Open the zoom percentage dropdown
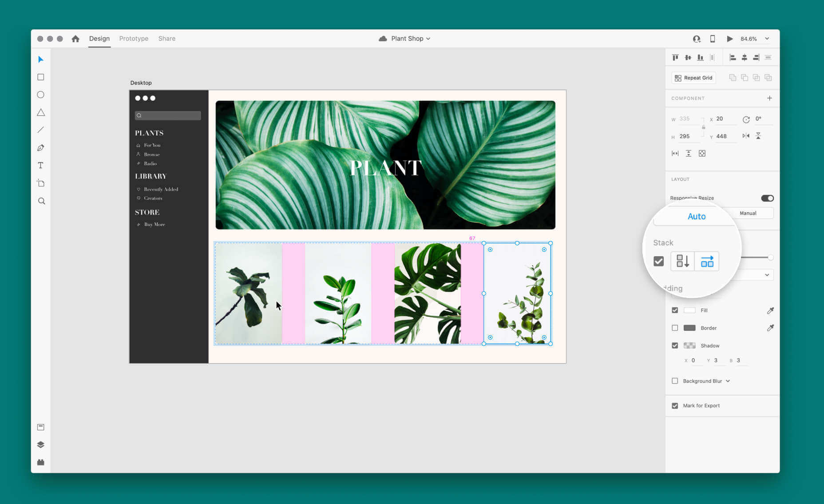Image resolution: width=824 pixels, height=504 pixels. pos(767,39)
